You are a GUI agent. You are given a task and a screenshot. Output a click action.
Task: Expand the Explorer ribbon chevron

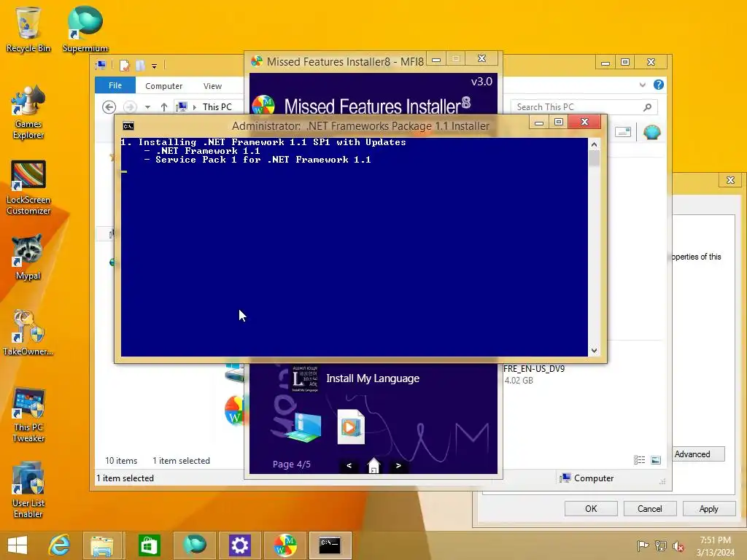point(642,85)
